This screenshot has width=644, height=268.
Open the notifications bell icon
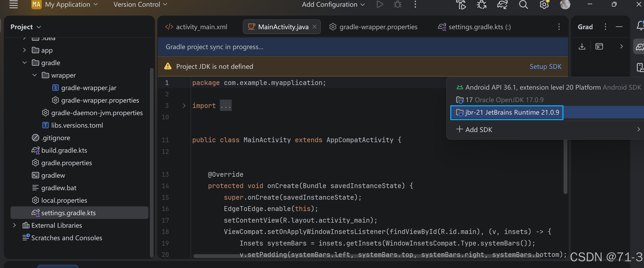tap(640, 26)
